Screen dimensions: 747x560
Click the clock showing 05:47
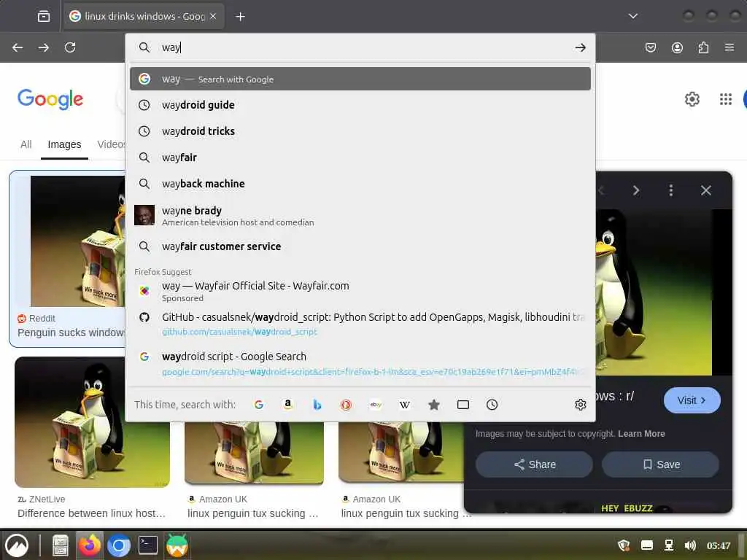click(719, 545)
